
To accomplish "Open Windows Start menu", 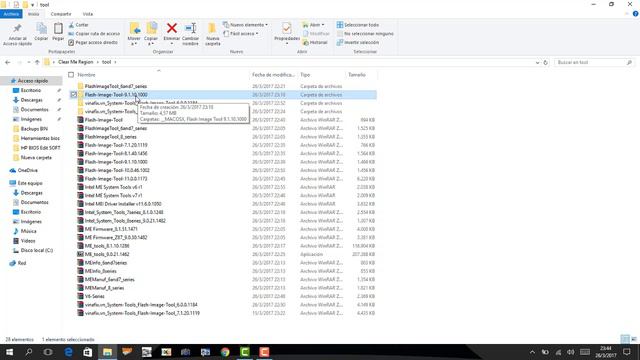I will click(x=9, y=352).
